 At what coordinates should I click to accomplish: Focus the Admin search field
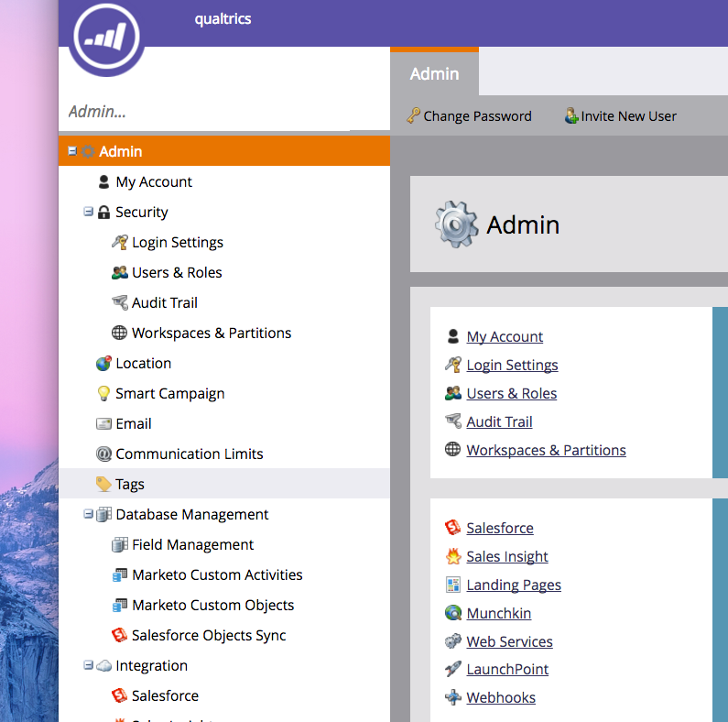(x=204, y=112)
